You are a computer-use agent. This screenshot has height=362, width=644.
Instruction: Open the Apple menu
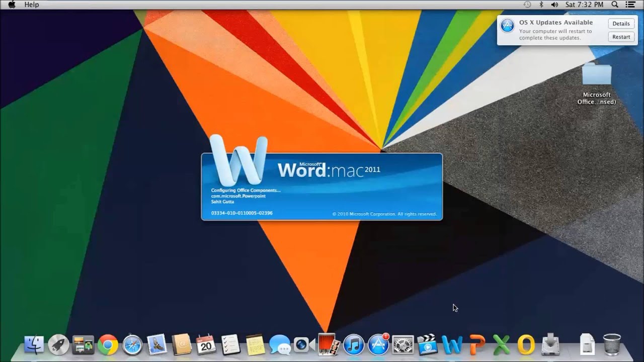11,4
